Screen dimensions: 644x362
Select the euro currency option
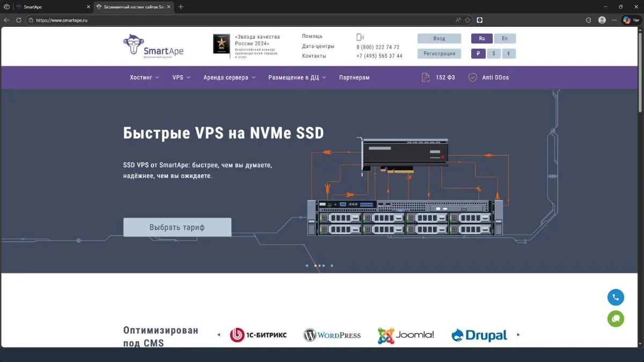tap(508, 54)
